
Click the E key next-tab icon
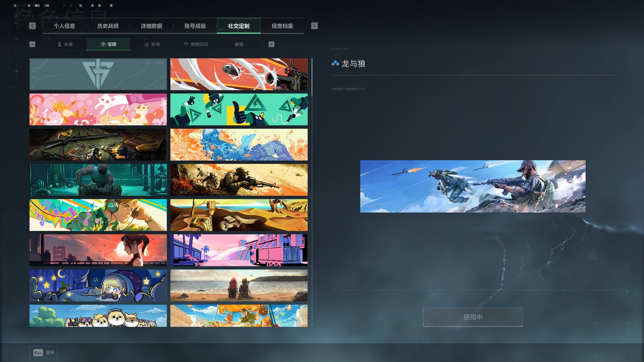tap(314, 26)
